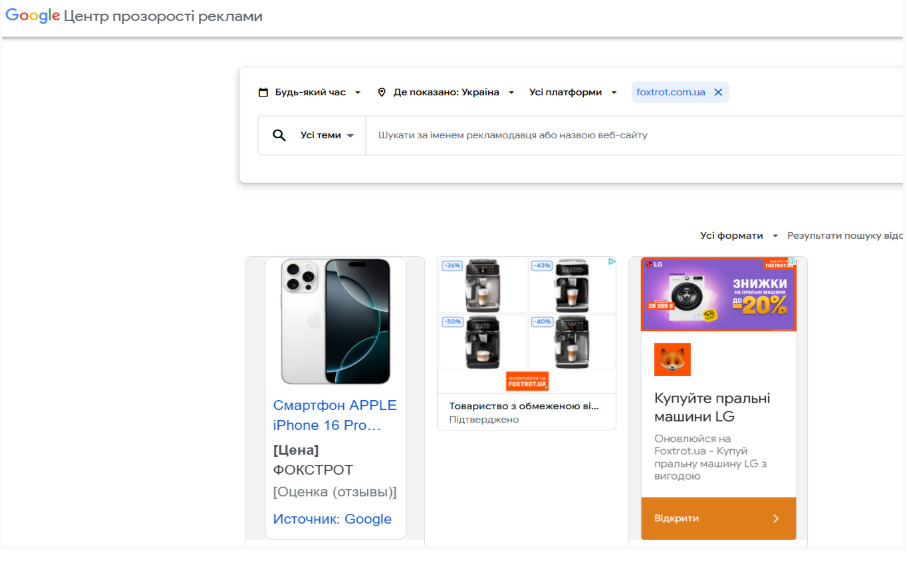The image size is (908, 575).
Task: Expand the Усі теми topic selector
Action: (x=327, y=135)
